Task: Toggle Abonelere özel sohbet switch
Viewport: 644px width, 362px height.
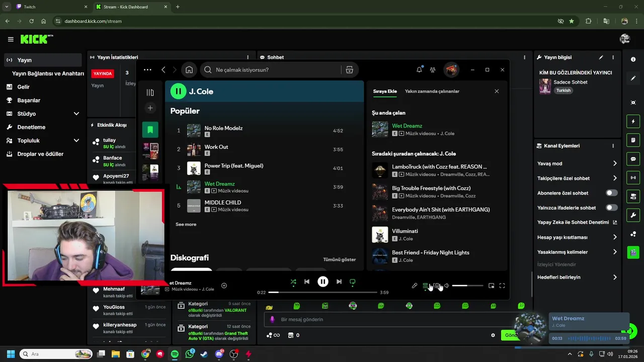Action: coord(611,193)
